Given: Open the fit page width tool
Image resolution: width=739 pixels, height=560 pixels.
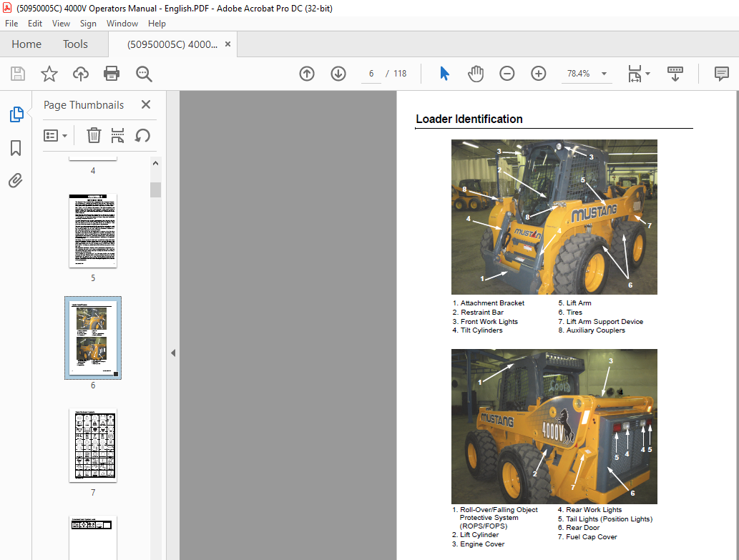Looking at the screenshot, I should 635,74.
